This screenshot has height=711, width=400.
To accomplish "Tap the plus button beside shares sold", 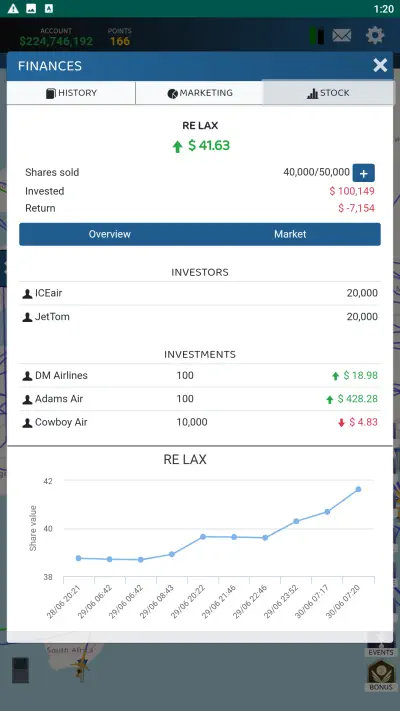I will pyautogui.click(x=364, y=173).
